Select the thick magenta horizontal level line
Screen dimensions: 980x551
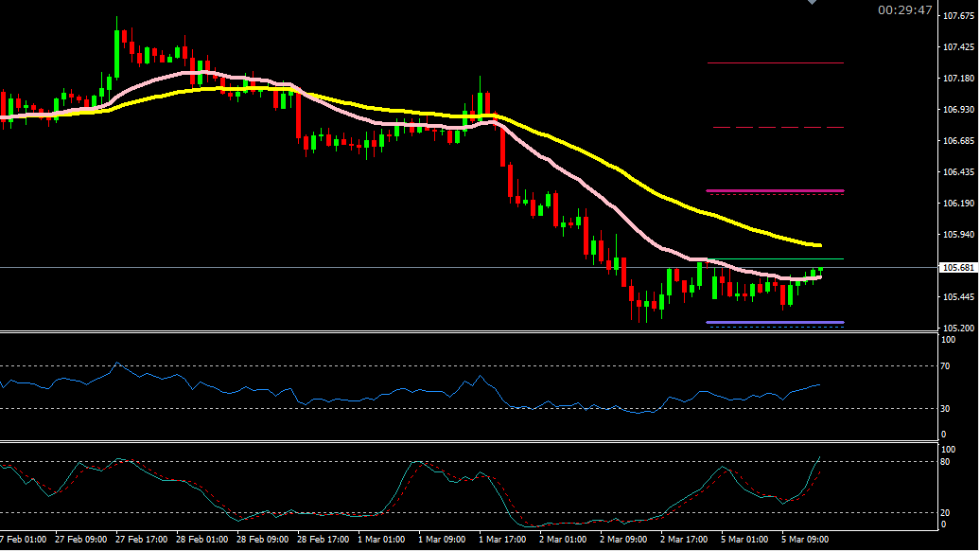click(x=776, y=190)
